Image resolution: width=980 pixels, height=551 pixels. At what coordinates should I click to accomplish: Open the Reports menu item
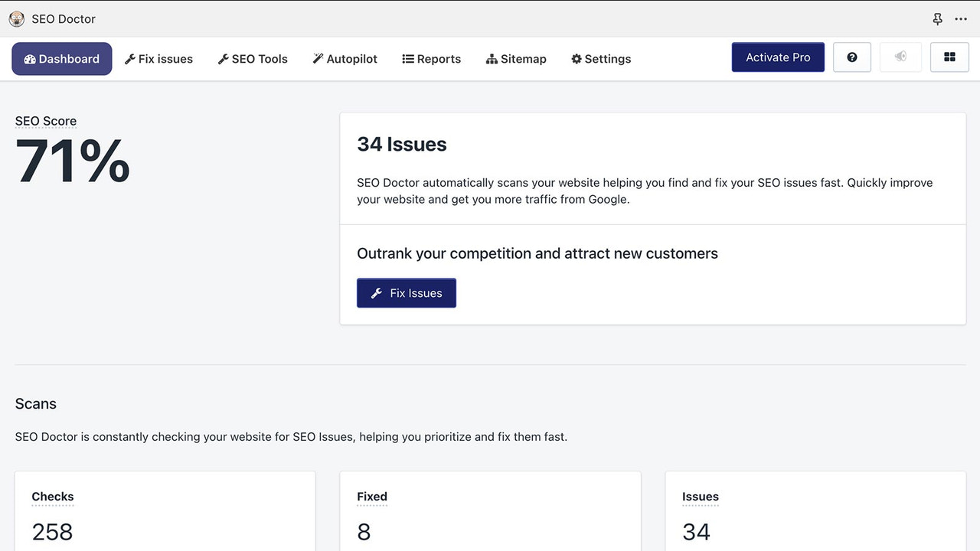pyautogui.click(x=431, y=58)
